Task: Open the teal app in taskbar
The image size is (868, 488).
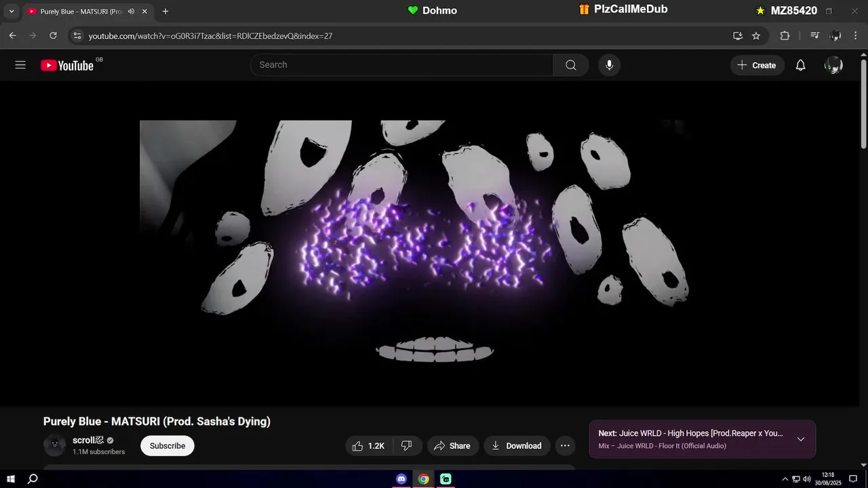Action: [446, 479]
